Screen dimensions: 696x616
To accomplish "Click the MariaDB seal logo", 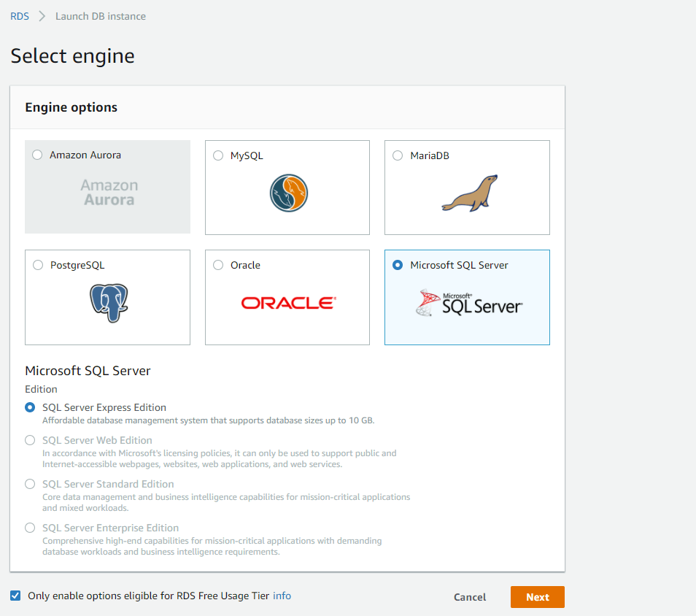I will point(469,193).
